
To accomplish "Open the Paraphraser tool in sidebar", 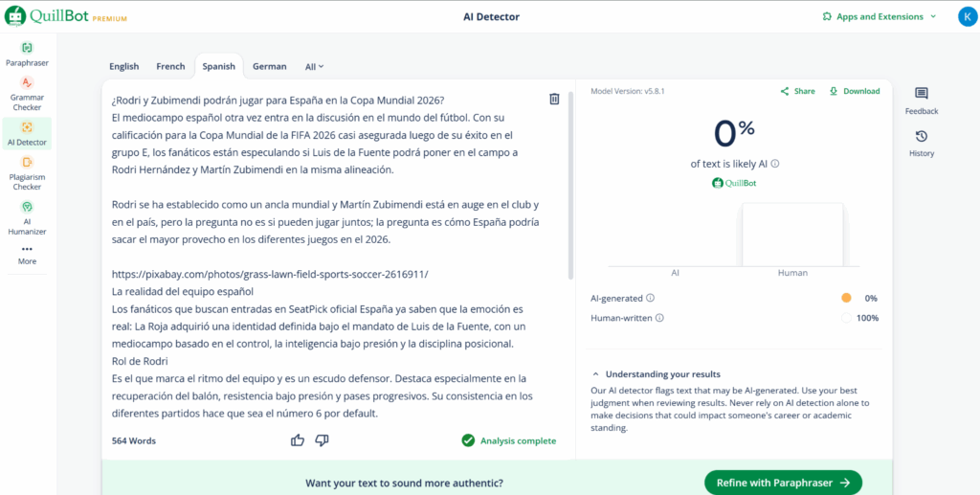I will pos(27,53).
